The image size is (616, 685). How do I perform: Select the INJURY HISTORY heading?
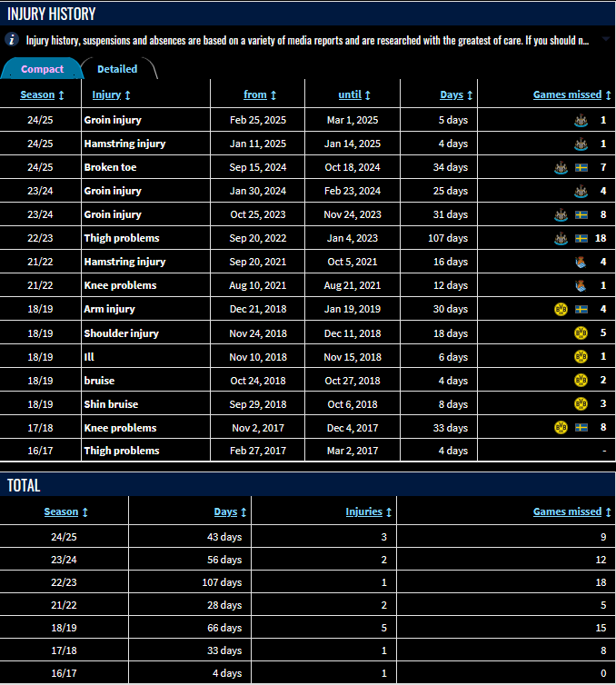coord(51,14)
